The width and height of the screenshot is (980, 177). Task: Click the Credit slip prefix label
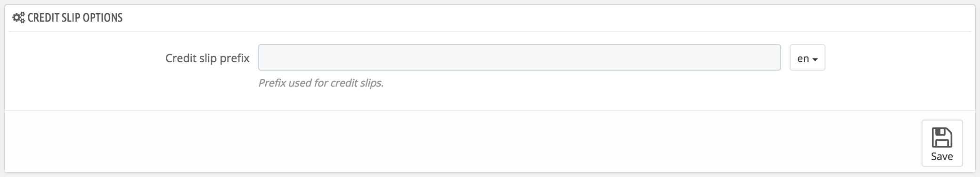207,58
